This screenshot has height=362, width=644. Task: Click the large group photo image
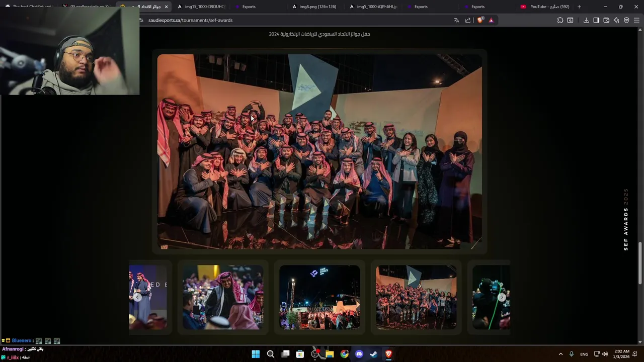[319, 151]
